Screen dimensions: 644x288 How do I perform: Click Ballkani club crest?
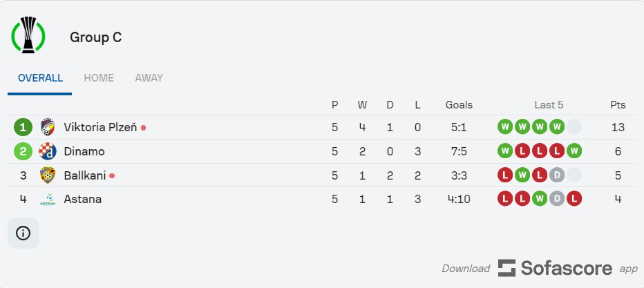pos(48,175)
